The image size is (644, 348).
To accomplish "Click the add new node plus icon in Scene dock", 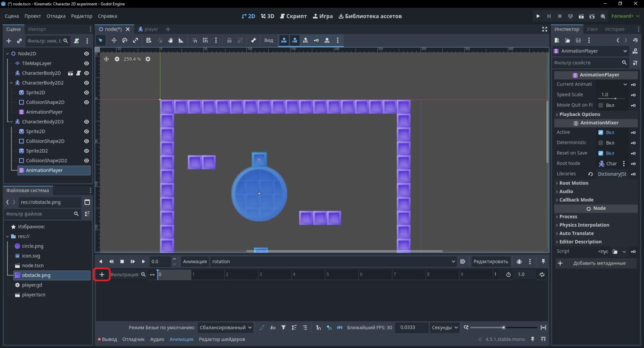I will 8,41.
